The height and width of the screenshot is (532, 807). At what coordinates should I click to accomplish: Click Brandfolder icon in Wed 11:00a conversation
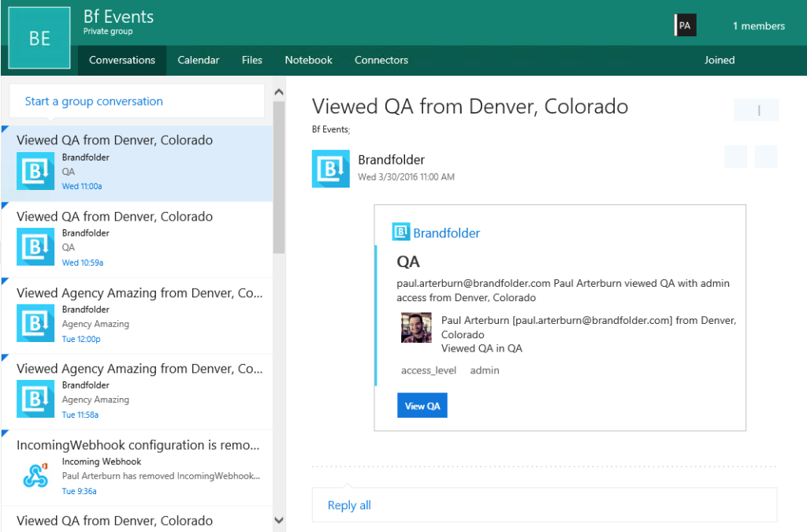click(35, 171)
